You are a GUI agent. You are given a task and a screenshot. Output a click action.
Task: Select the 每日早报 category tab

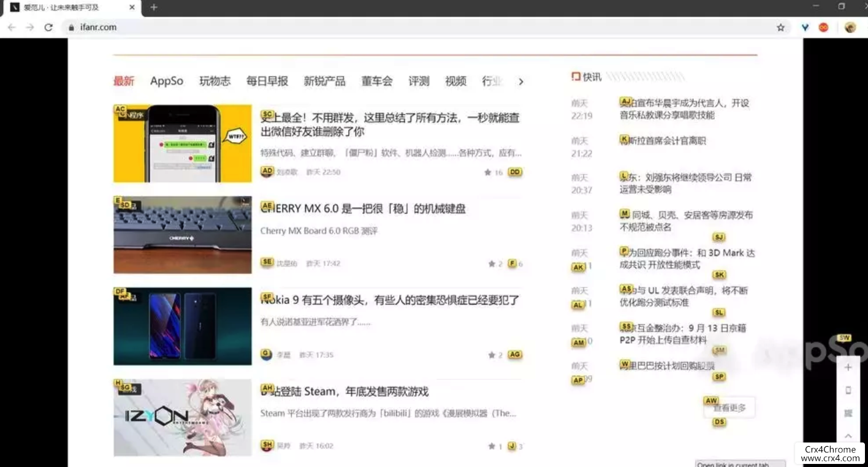(x=267, y=82)
